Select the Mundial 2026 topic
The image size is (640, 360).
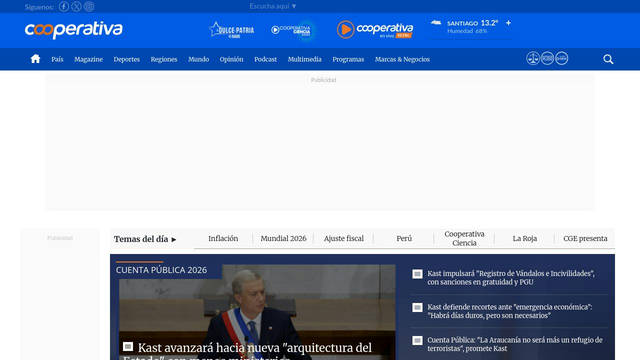click(283, 238)
